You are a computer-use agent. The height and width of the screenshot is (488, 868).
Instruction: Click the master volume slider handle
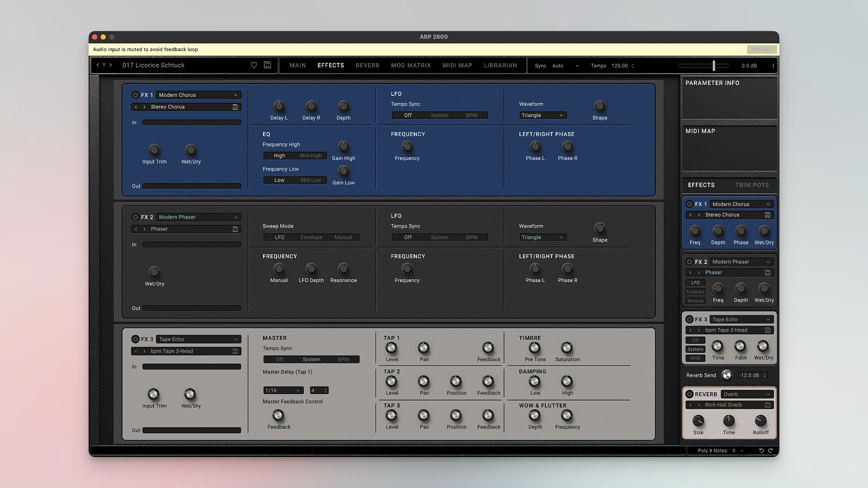point(714,66)
